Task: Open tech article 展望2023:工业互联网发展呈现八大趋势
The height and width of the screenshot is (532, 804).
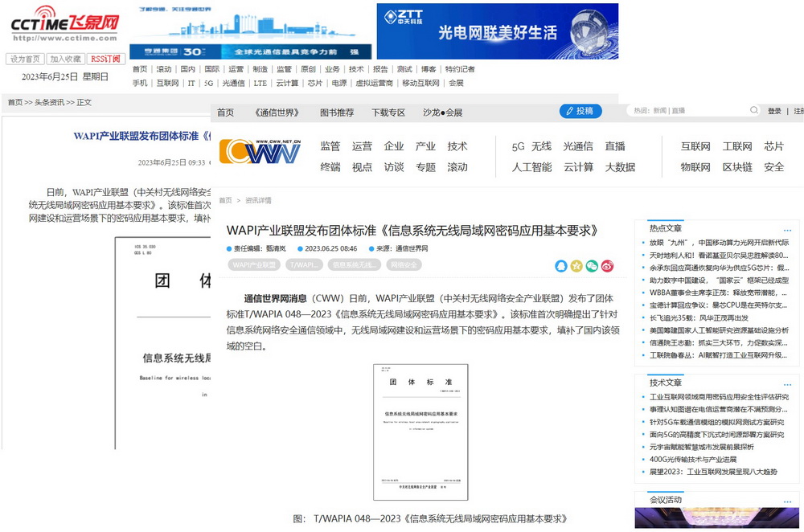Action: [713, 472]
